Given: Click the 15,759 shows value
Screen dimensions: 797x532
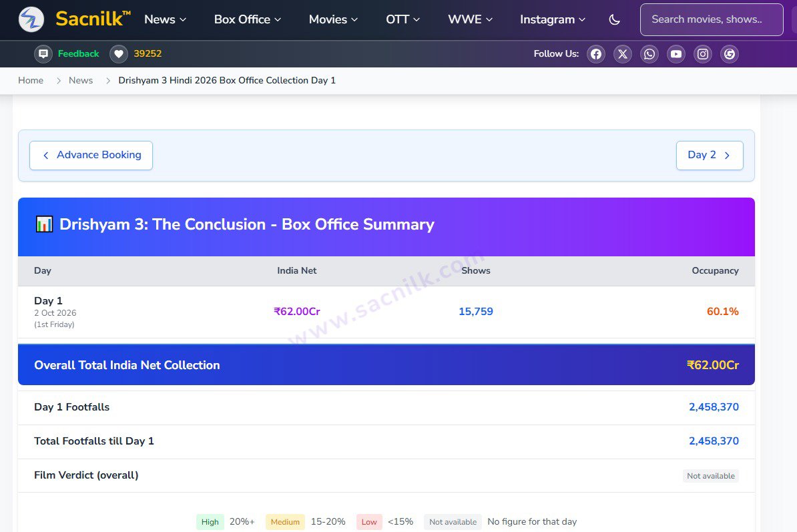Looking at the screenshot, I should click(476, 312).
